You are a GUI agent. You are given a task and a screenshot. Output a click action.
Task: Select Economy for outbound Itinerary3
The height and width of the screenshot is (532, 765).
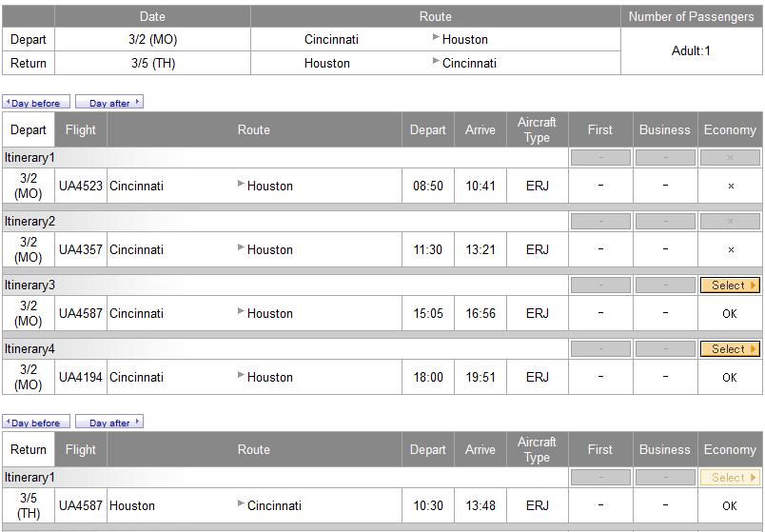coord(730,285)
